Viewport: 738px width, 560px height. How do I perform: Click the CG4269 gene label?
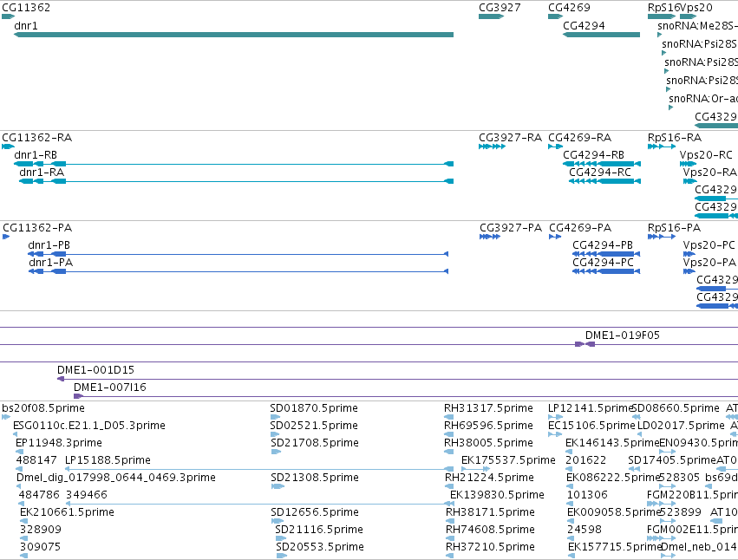pos(569,8)
